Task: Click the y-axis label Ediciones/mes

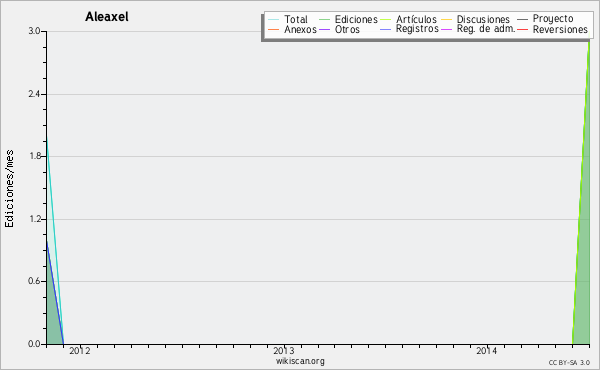Action: [9, 189]
